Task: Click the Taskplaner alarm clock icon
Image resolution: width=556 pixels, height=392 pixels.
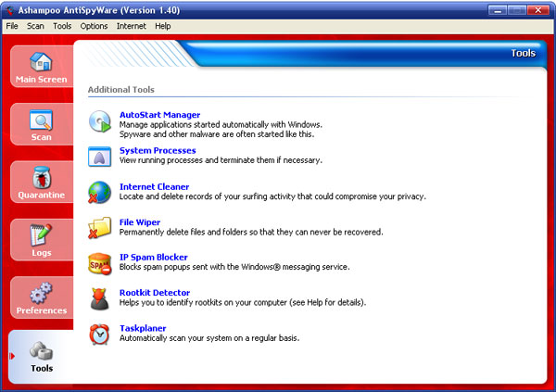Action: (x=99, y=335)
